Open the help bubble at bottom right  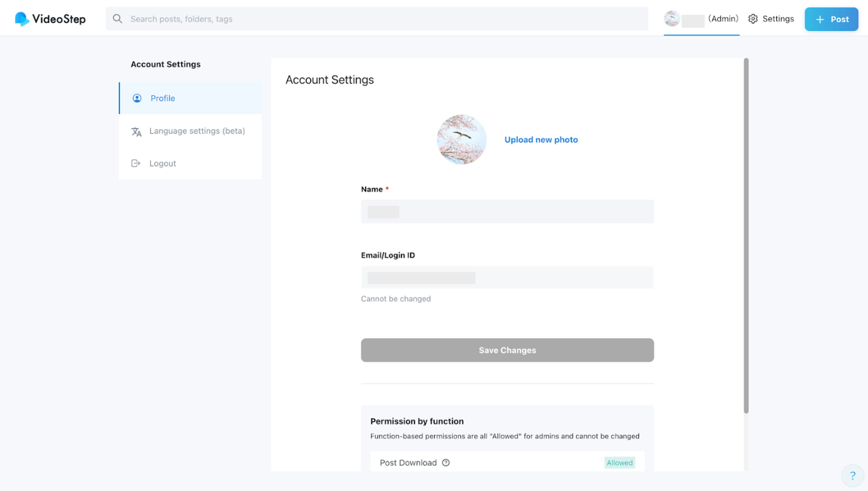click(853, 476)
